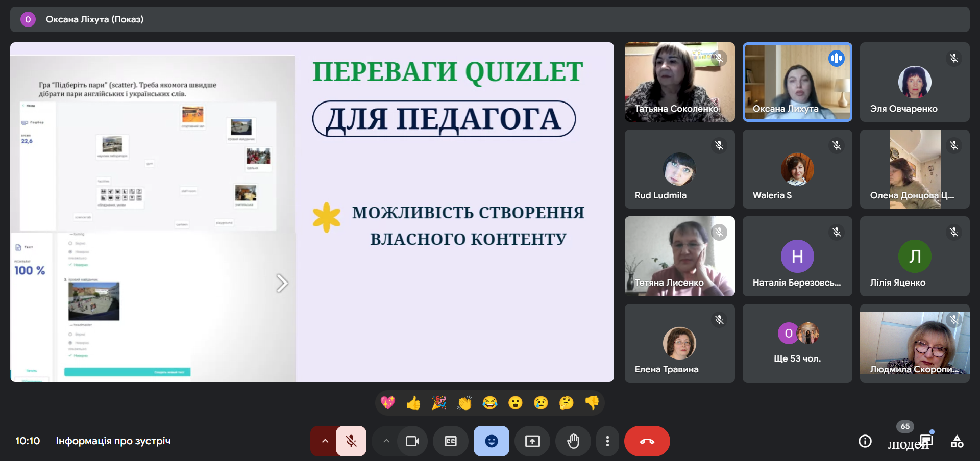
Task: Select Татьяна Соколенко video tile
Action: pos(680,82)
